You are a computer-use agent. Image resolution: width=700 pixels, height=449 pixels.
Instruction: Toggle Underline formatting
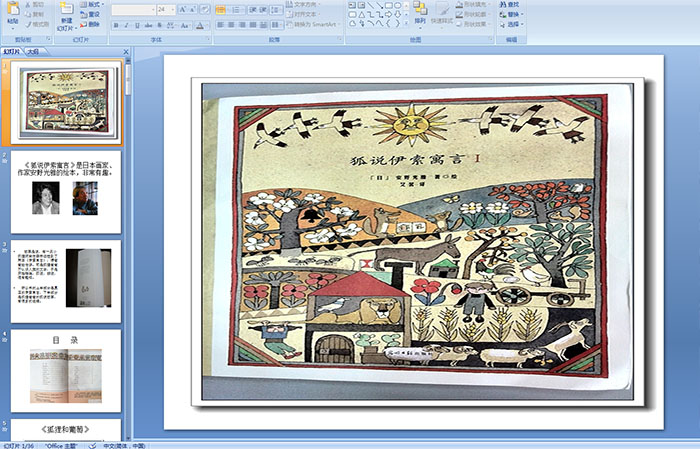(137, 25)
